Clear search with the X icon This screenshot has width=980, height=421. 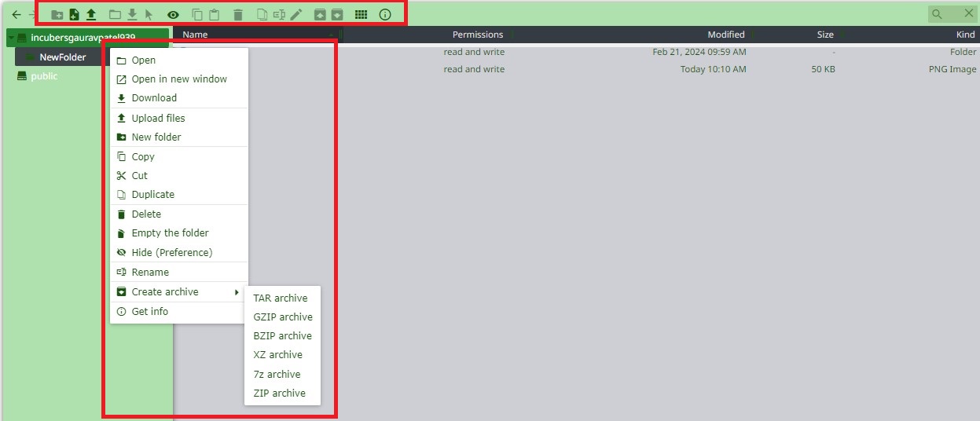969,13
